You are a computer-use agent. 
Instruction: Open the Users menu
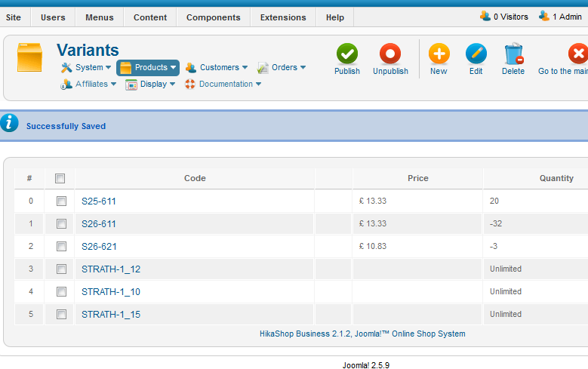53,17
